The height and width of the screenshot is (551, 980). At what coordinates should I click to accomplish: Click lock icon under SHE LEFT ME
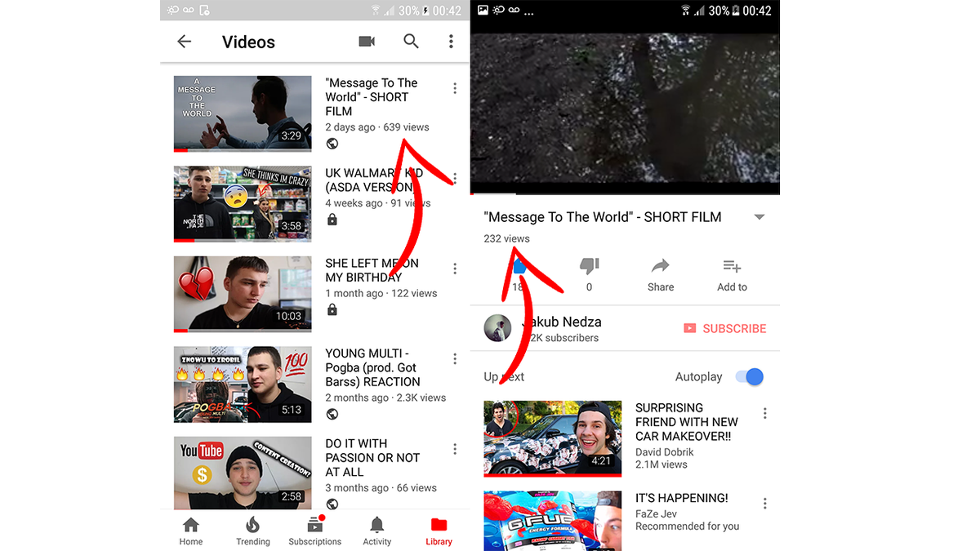tap(332, 309)
